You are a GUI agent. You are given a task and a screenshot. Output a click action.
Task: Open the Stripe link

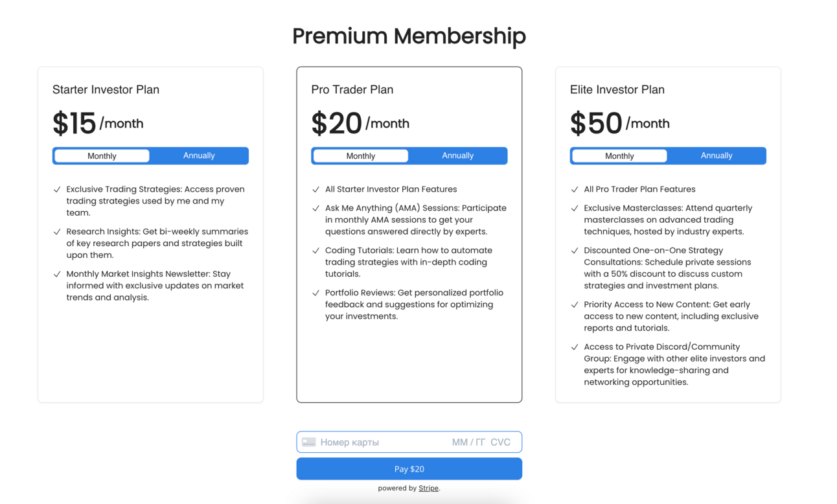(x=428, y=488)
